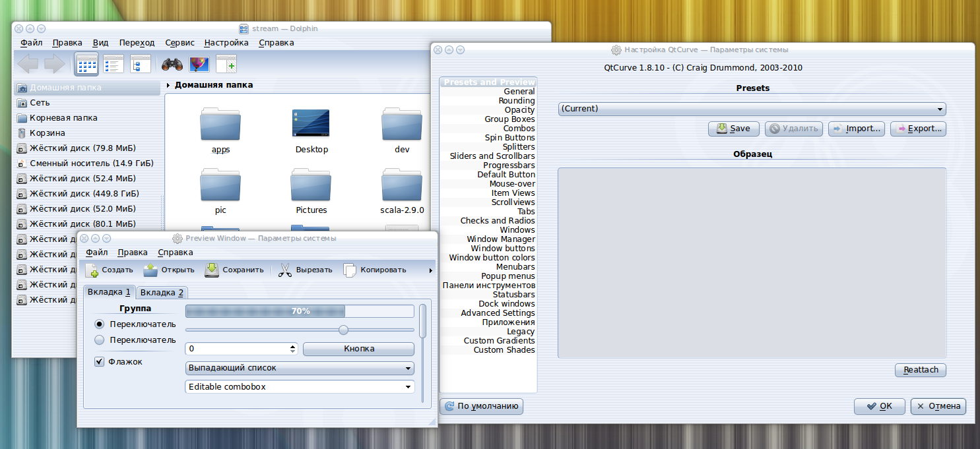Image resolution: width=980 pixels, height=449 pixels.
Task: Click Save preset button in QtCurve
Action: point(734,129)
